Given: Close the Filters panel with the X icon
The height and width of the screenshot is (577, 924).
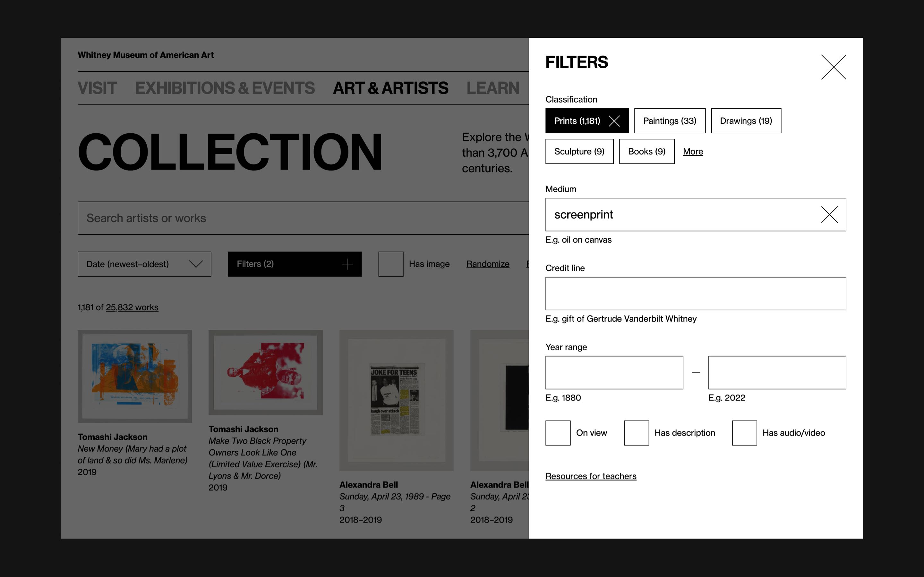Looking at the screenshot, I should point(833,67).
